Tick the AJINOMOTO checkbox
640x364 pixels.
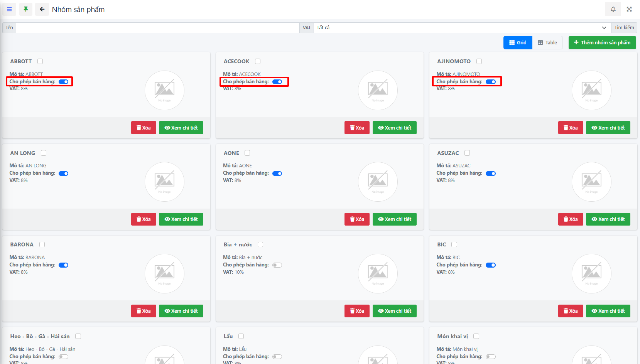pos(479,61)
